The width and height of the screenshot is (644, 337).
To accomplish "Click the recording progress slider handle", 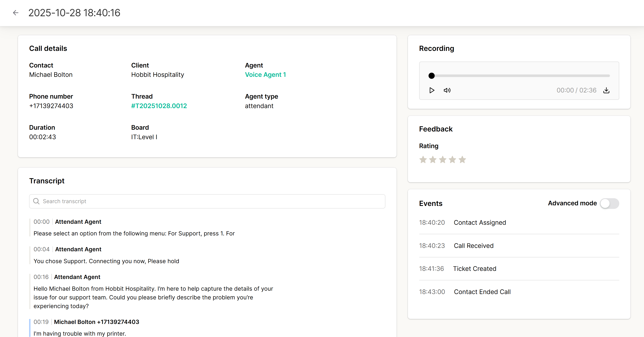I will coord(432,76).
